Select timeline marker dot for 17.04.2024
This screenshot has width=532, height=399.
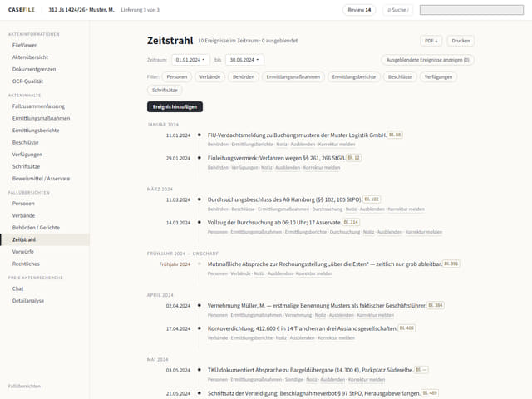pyautogui.click(x=199, y=328)
